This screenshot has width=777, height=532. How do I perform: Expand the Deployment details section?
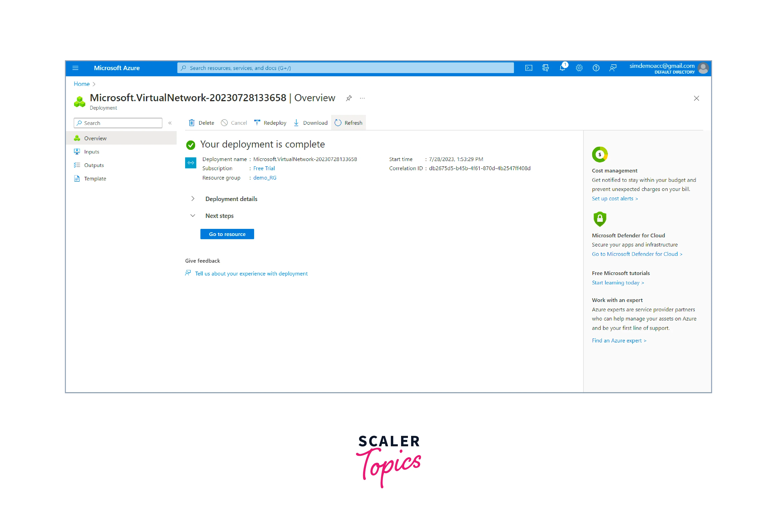pyautogui.click(x=193, y=199)
